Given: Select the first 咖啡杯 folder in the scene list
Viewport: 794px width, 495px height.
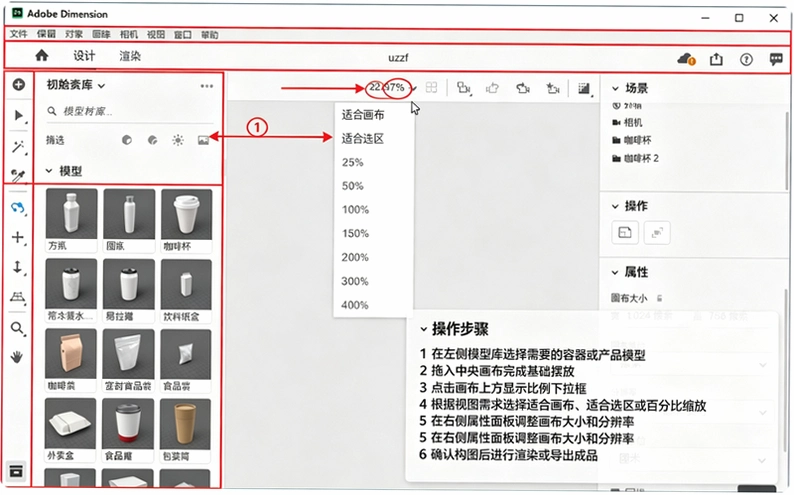Looking at the screenshot, I should (x=632, y=140).
